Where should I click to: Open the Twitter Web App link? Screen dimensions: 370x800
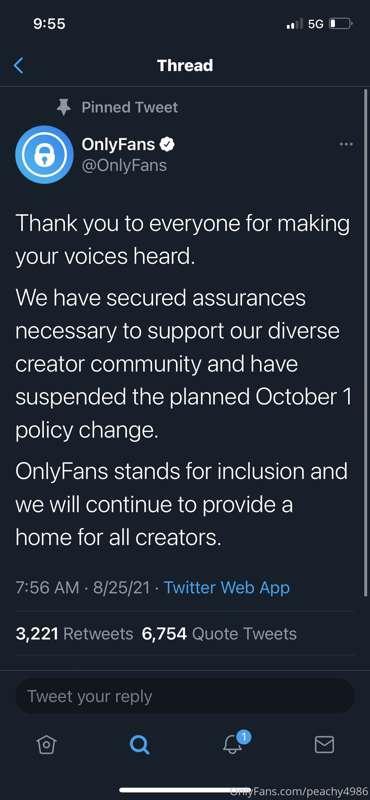click(x=227, y=587)
